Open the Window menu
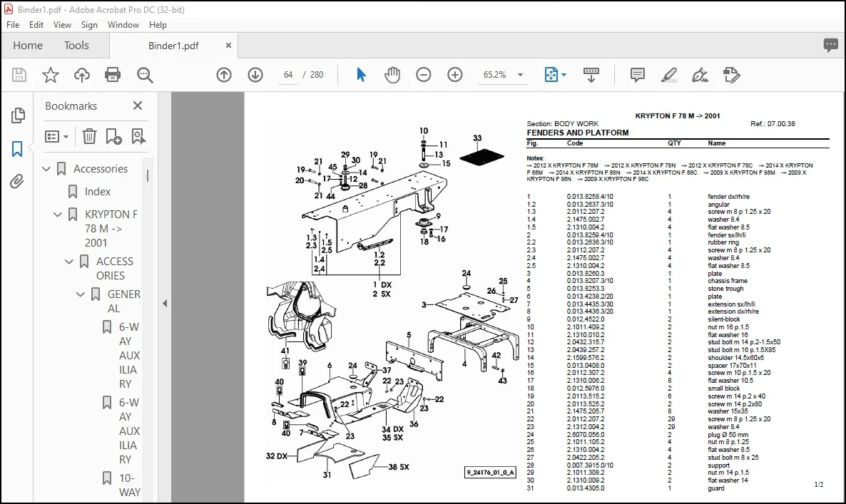This screenshot has width=846, height=504. click(x=123, y=25)
